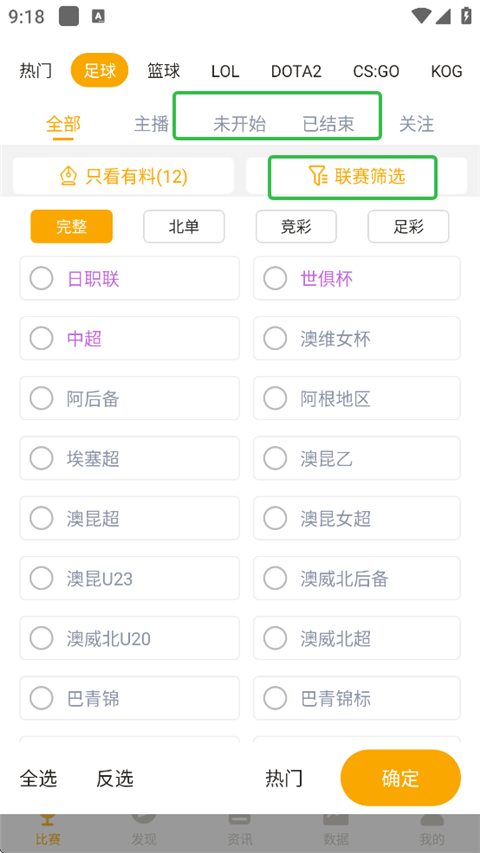Switch to the 篮球 sport tab
Screen dimensions: 480x853
click(x=163, y=71)
